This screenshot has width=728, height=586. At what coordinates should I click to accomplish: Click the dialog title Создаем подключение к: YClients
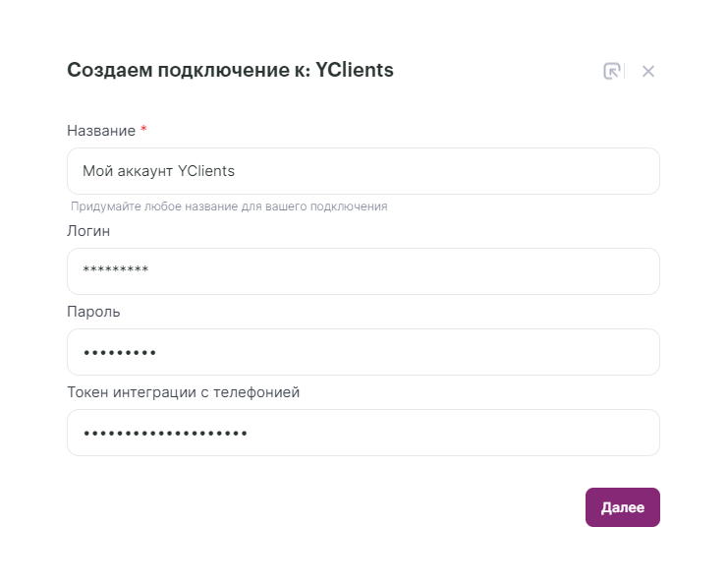(230, 70)
